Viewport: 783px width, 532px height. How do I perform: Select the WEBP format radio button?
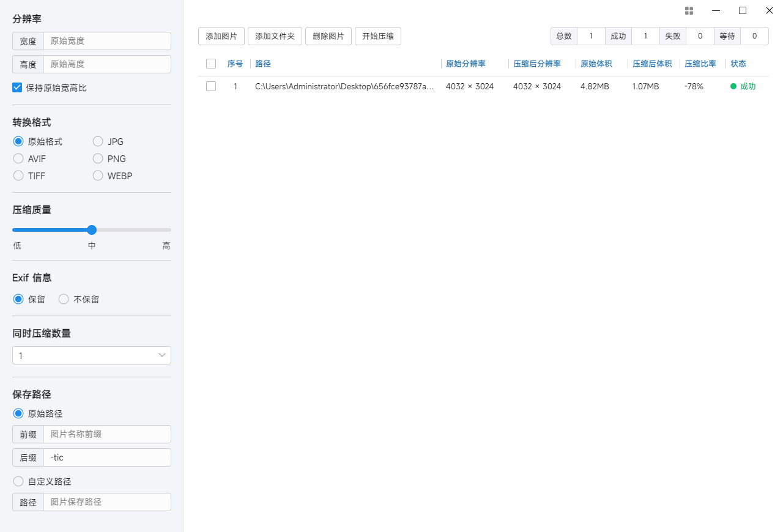click(x=98, y=175)
